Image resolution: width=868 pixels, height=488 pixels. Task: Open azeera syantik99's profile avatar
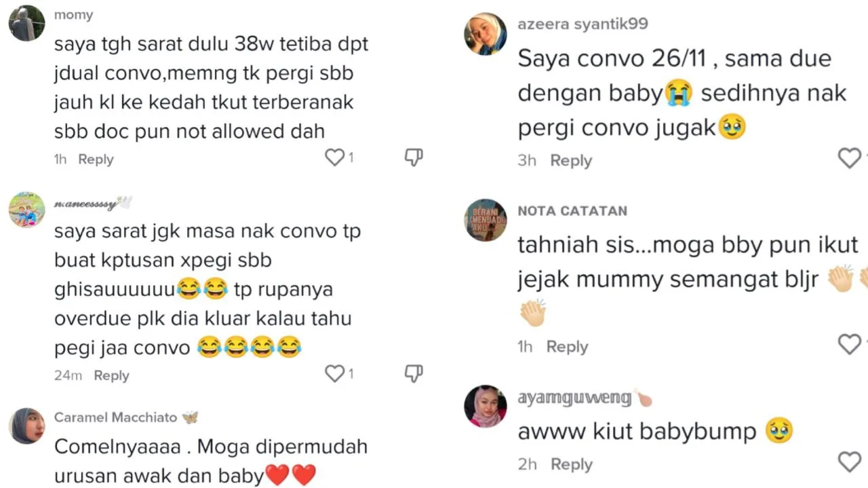click(485, 34)
